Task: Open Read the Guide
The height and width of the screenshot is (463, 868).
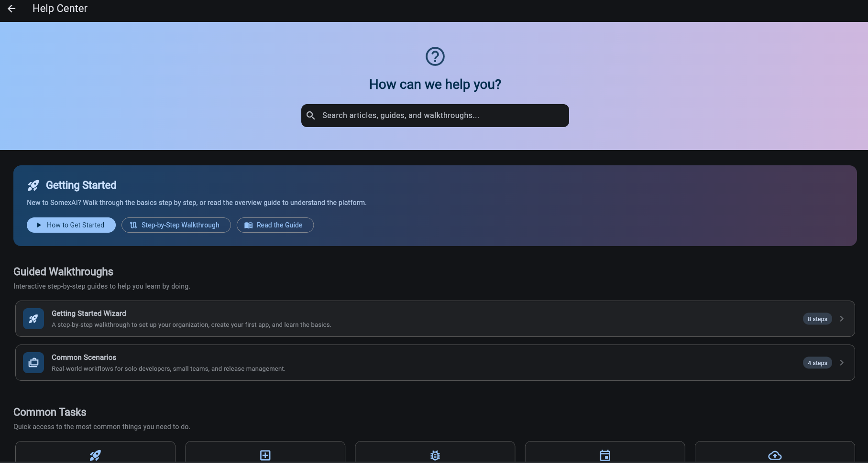Action: coord(275,225)
